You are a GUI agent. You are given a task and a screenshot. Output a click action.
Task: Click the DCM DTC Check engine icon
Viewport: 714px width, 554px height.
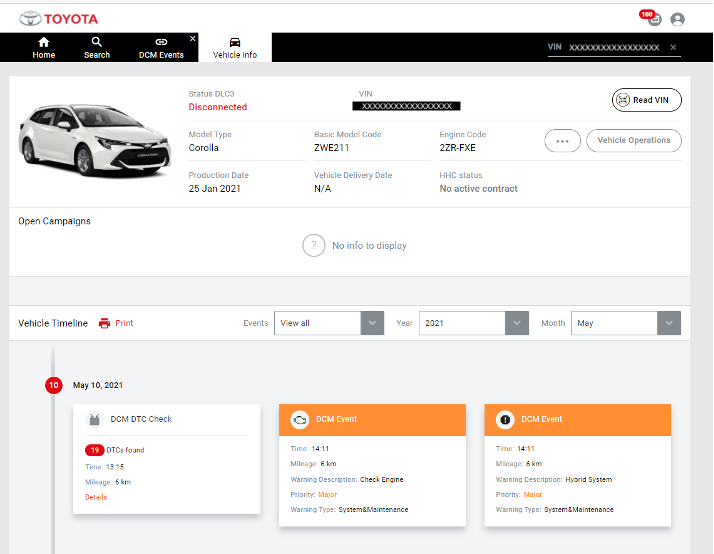(94, 419)
